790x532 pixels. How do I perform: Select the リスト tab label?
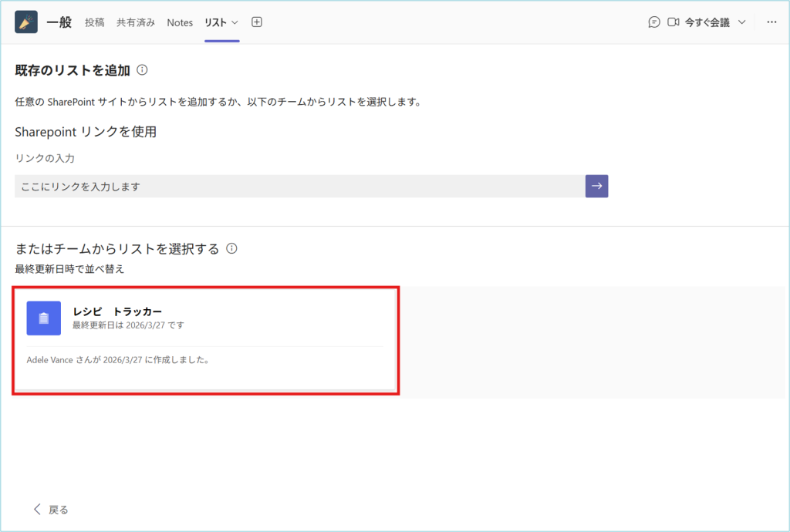tap(215, 22)
